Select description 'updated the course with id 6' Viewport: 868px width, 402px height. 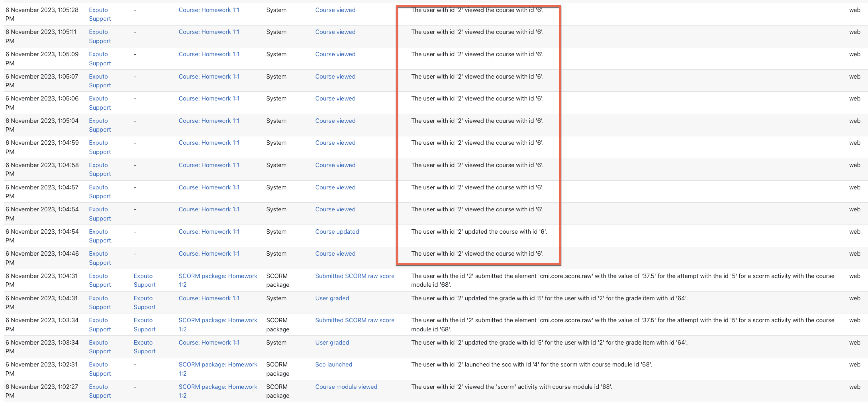(x=479, y=231)
